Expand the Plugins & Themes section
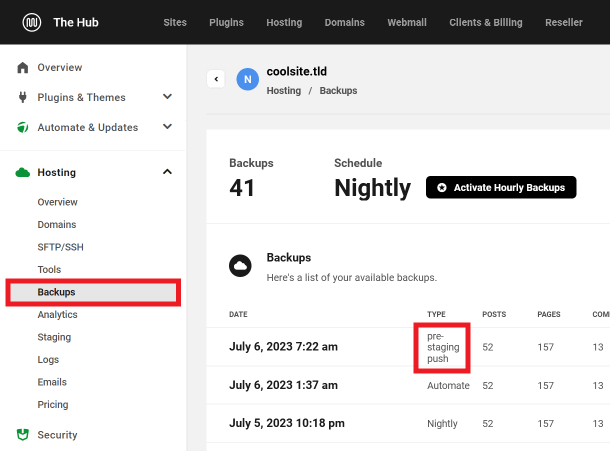 [x=167, y=98]
